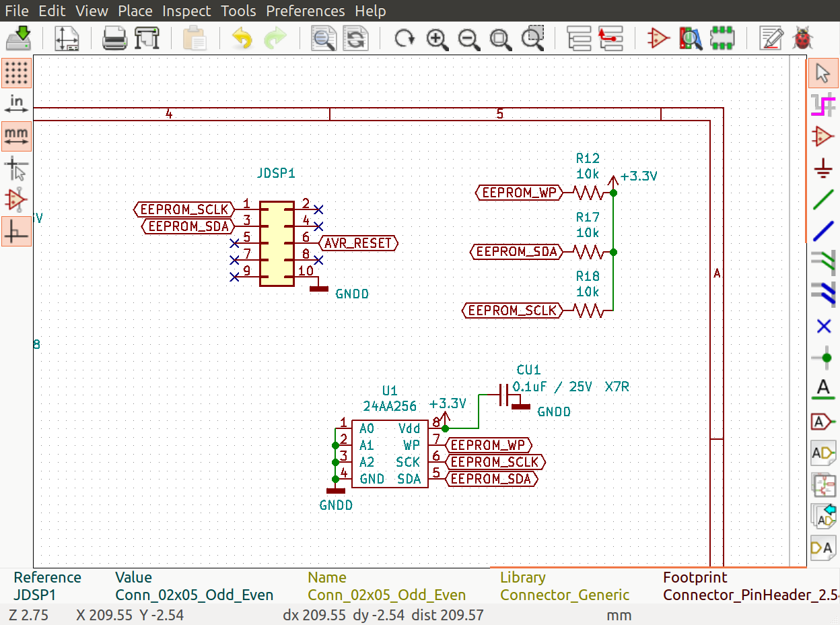Open the Help menu

pos(370,11)
